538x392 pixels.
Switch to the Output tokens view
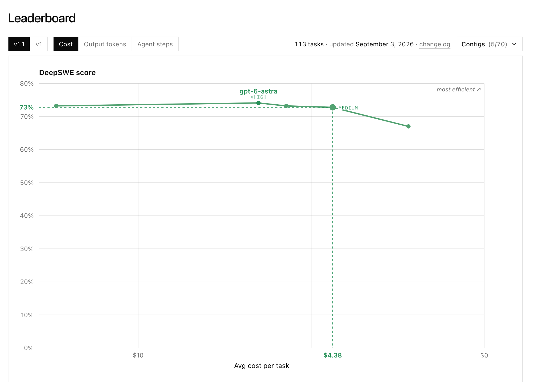pos(105,44)
